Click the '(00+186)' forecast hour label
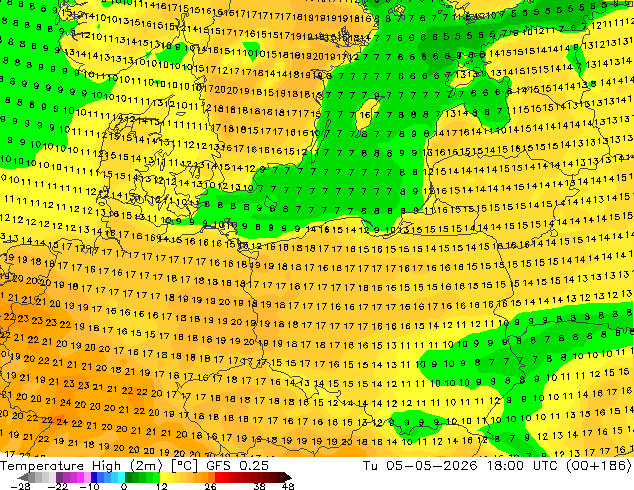Image resolution: width=634 pixels, height=490 pixels. 598,466
